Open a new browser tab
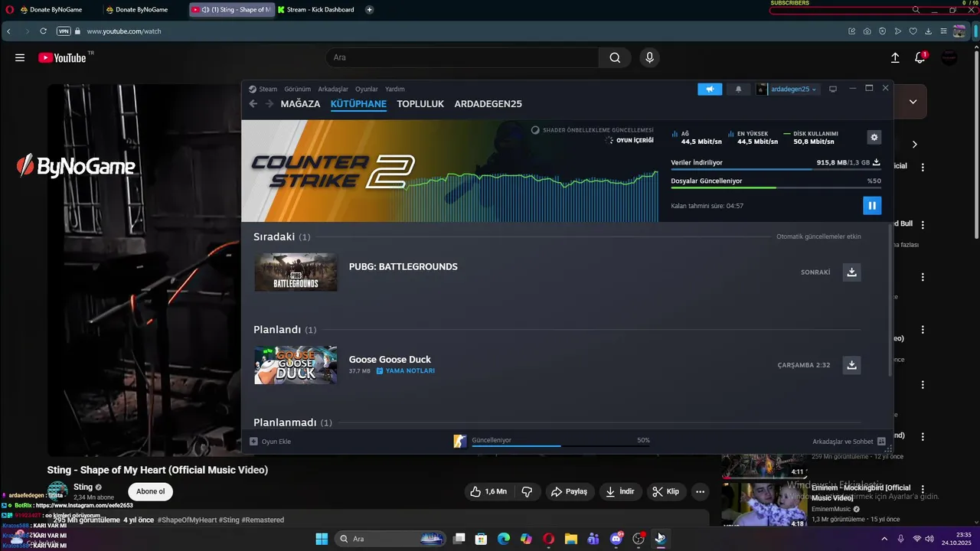This screenshot has height=551, width=980. 370,10
